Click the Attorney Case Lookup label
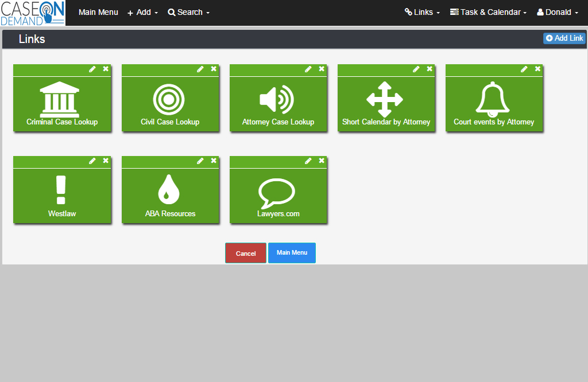This screenshot has width=588, height=382. [x=278, y=122]
